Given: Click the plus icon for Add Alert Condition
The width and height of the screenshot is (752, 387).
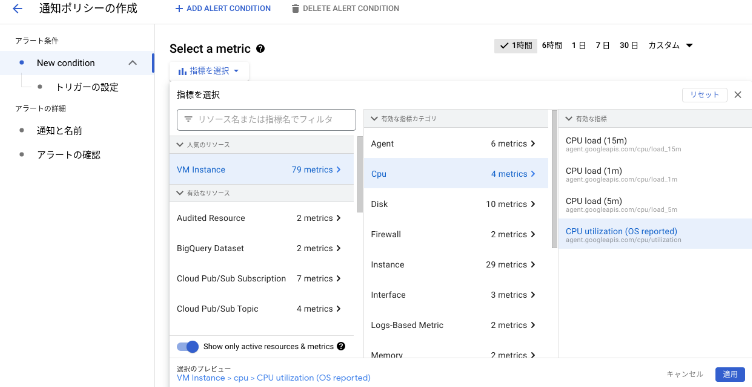Looking at the screenshot, I should coord(179,9).
